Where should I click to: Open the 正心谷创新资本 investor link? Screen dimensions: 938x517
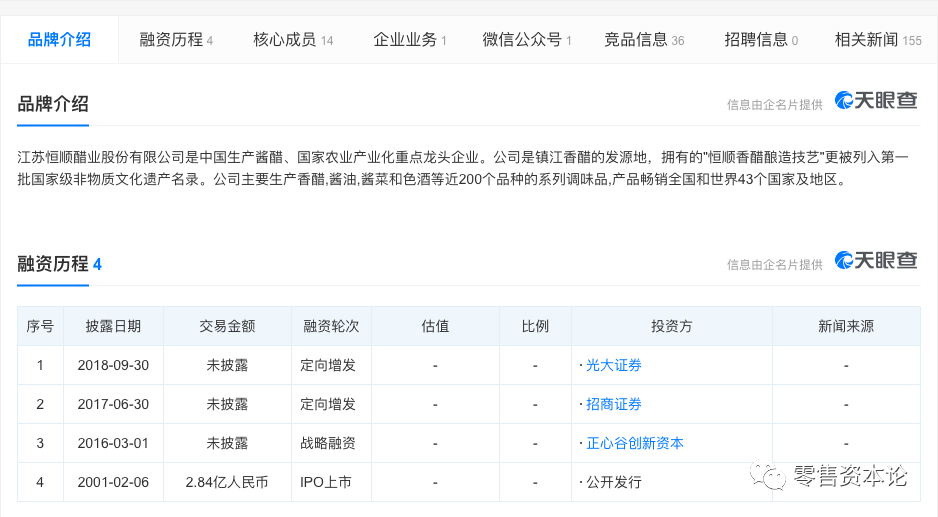coord(635,443)
